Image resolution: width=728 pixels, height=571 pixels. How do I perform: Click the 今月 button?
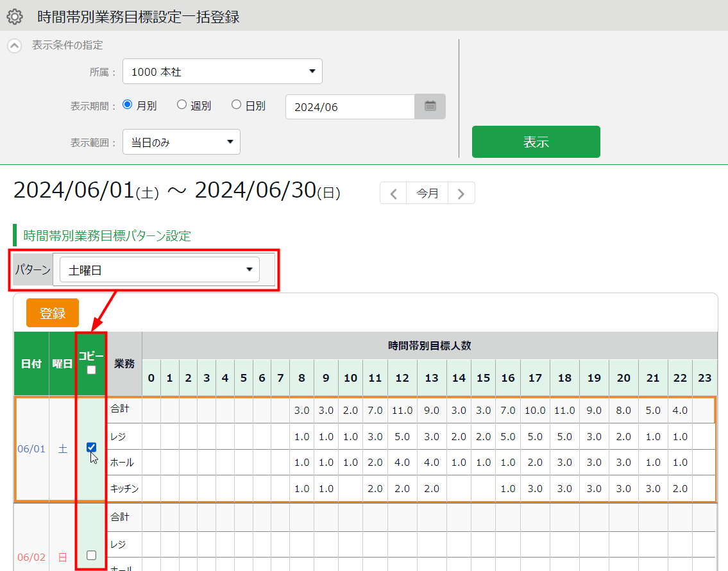tap(427, 193)
